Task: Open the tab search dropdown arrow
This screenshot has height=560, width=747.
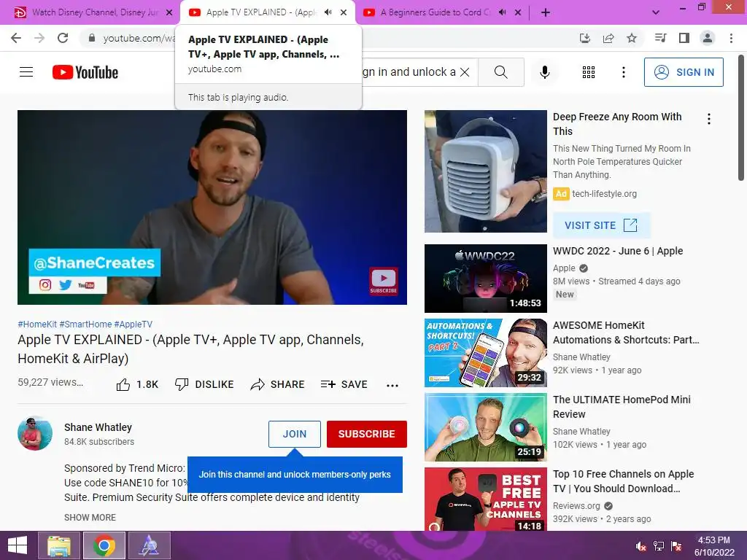Action: pyautogui.click(x=656, y=12)
